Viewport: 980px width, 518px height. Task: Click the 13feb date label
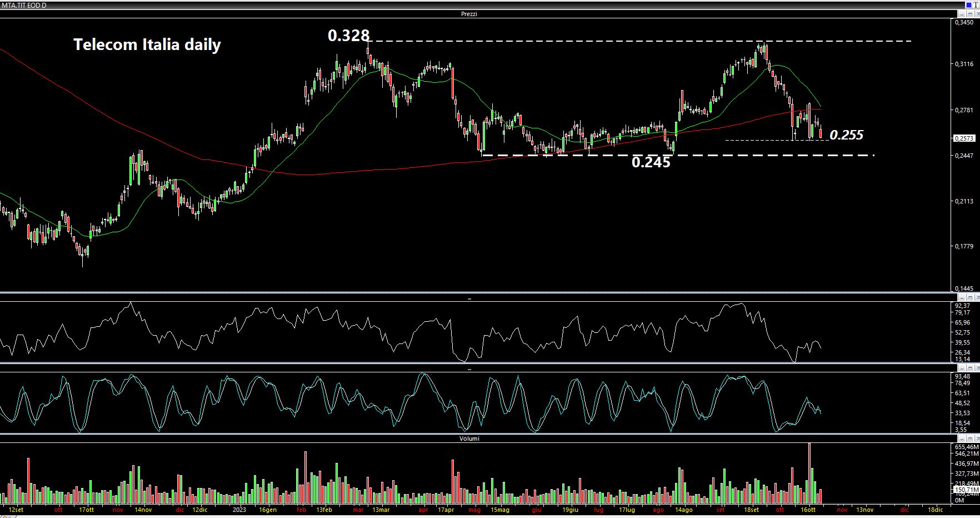coord(324,510)
